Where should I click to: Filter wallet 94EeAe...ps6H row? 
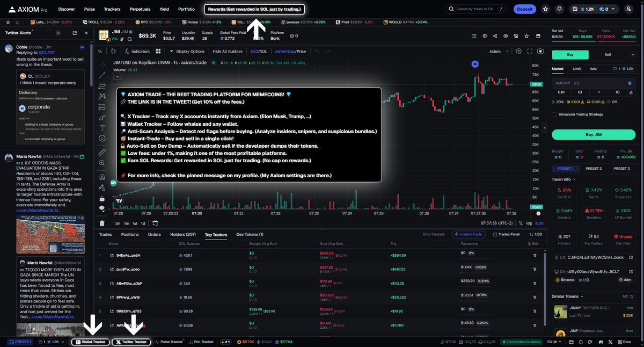pos(535,255)
